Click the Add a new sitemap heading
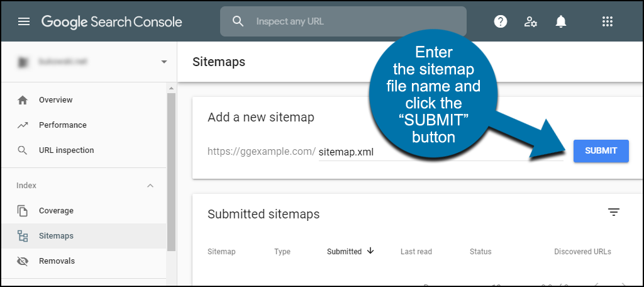This screenshot has height=287, width=644. [261, 118]
